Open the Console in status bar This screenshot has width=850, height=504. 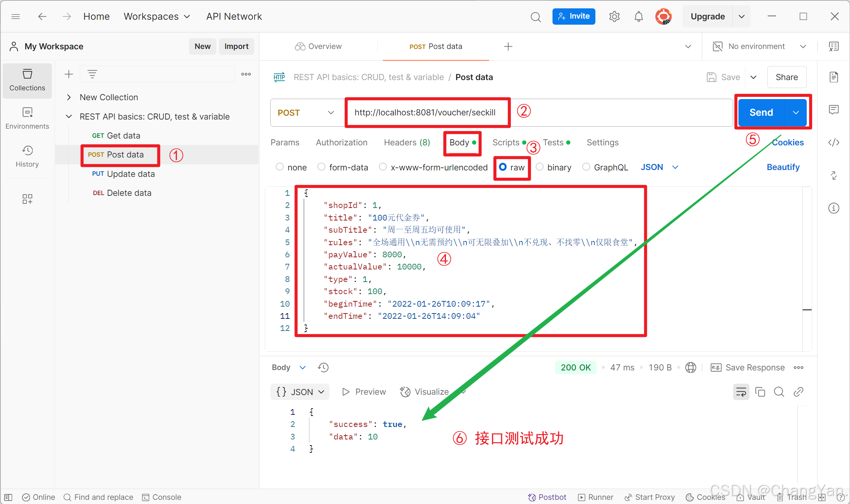click(161, 497)
